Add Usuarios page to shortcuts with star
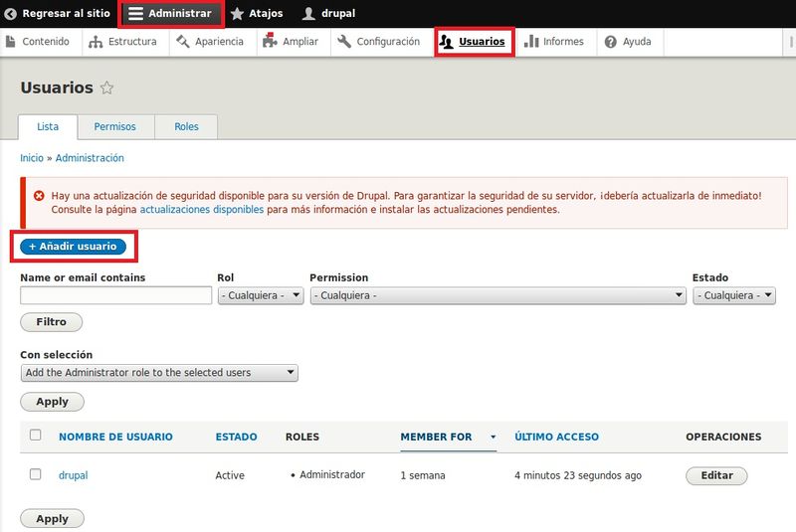 click(106, 88)
